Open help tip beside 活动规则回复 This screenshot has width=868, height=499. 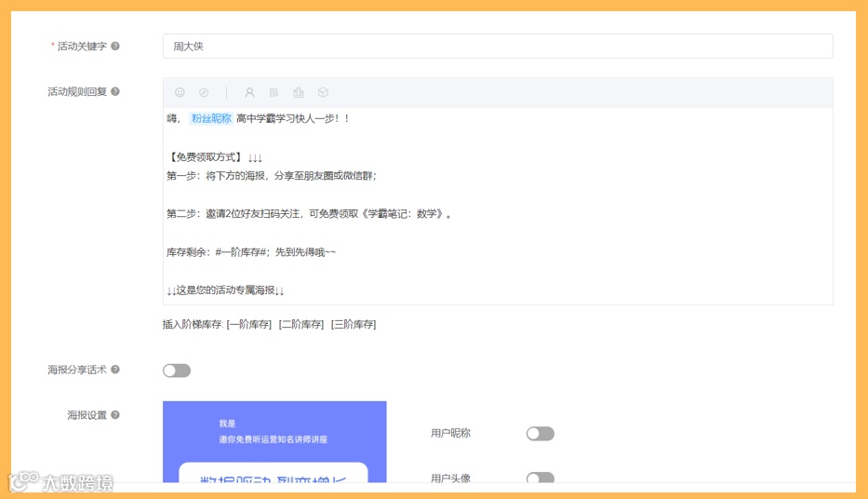point(115,91)
